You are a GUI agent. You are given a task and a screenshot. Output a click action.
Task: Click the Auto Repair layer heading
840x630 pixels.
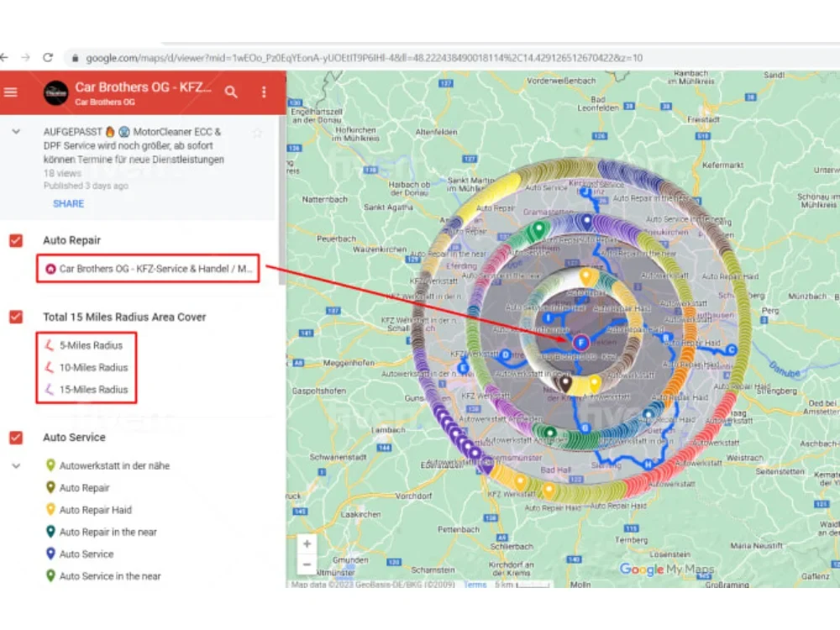coord(71,240)
